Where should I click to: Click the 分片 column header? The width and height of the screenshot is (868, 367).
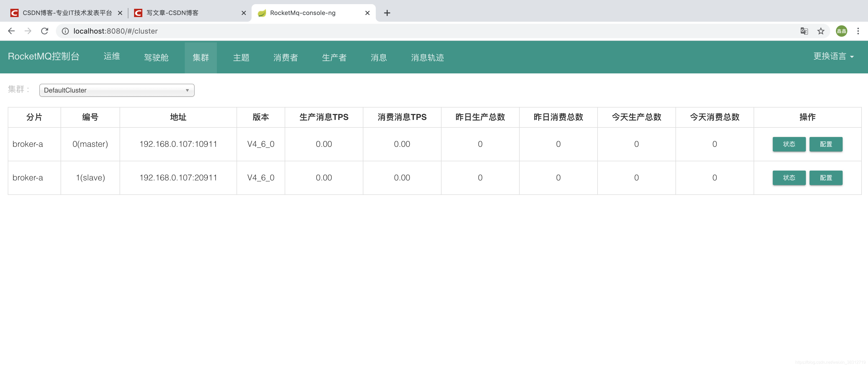click(x=34, y=117)
